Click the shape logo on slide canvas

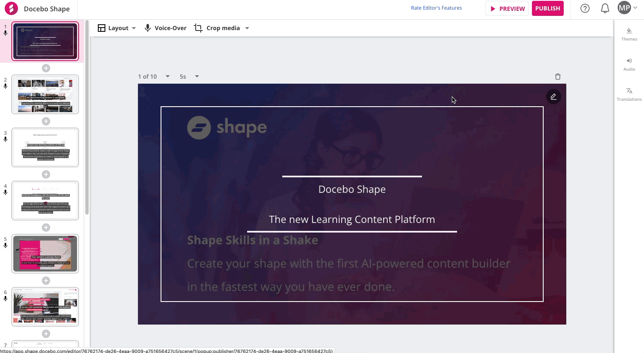[227, 128]
